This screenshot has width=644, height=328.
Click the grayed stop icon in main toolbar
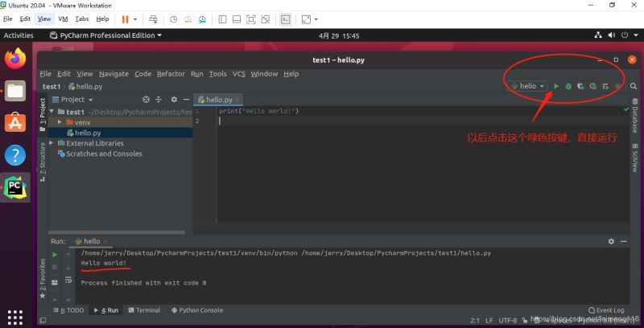click(618, 86)
